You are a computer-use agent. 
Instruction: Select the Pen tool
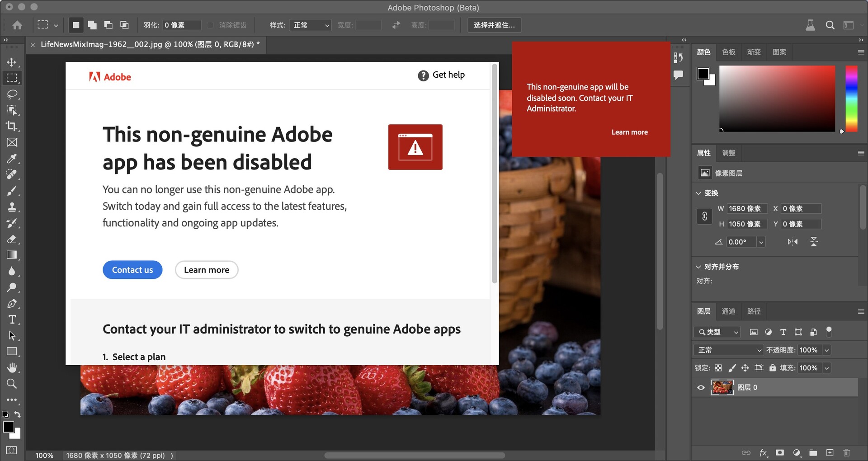[x=12, y=303]
